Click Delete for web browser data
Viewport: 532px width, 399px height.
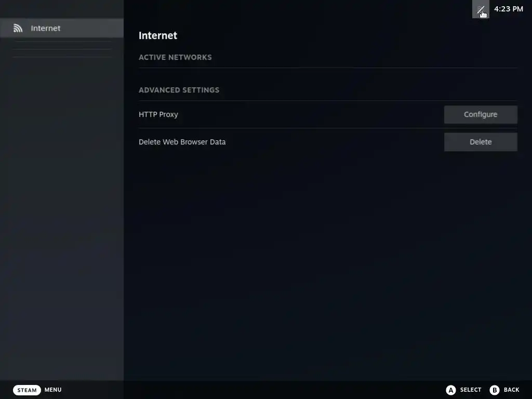[481, 142]
